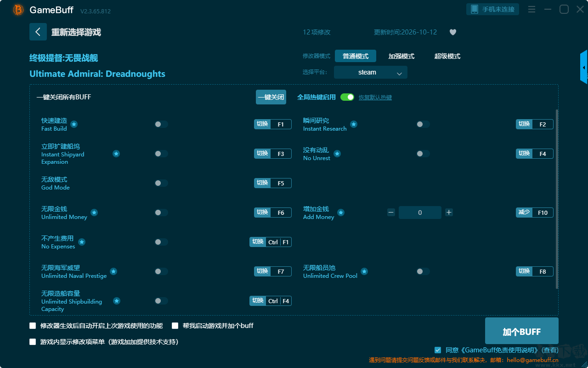The image size is (588, 368).
Task: Check show in-game mod menu checkbox
Action: coord(33,342)
